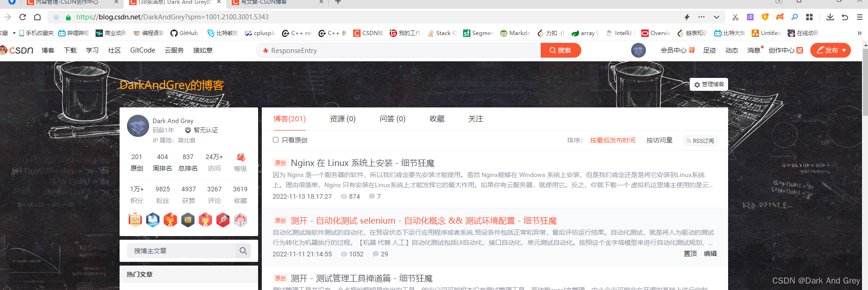Open the browser hamburger menu
This screenshot has width=868, height=290.
coord(860,17)
